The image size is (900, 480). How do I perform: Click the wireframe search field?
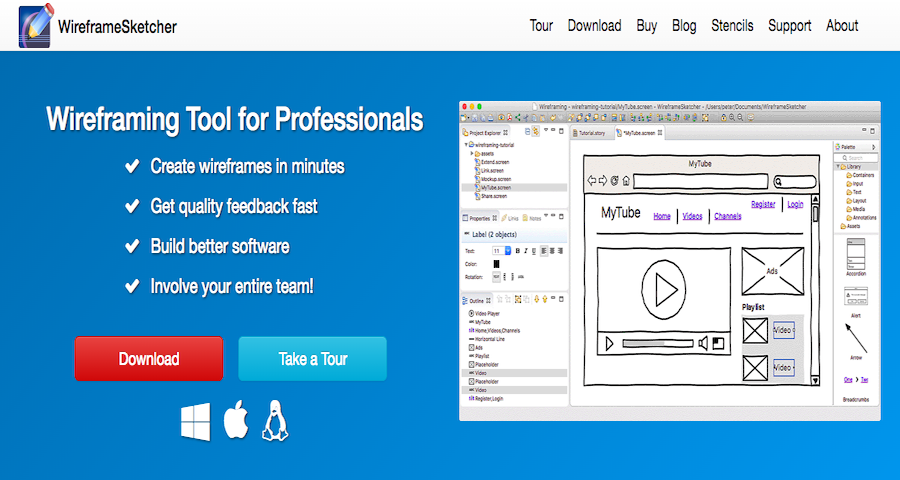[x=796, y=182]
